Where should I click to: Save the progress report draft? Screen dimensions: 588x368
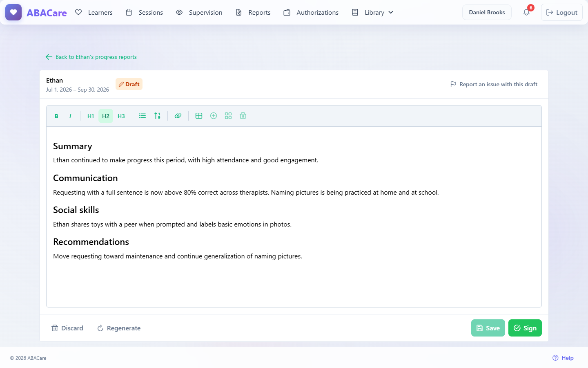point(488,328)
